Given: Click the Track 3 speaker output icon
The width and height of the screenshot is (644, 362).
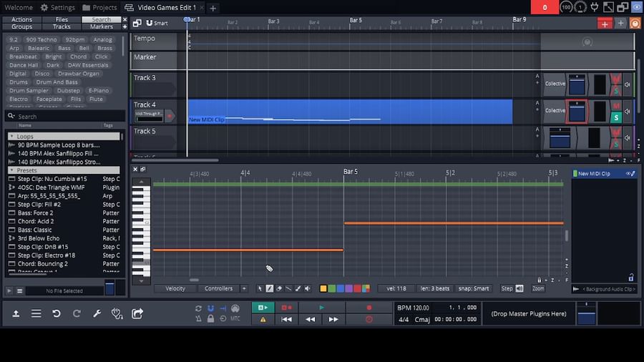Looking at the screenshot, I should (627, 84).
